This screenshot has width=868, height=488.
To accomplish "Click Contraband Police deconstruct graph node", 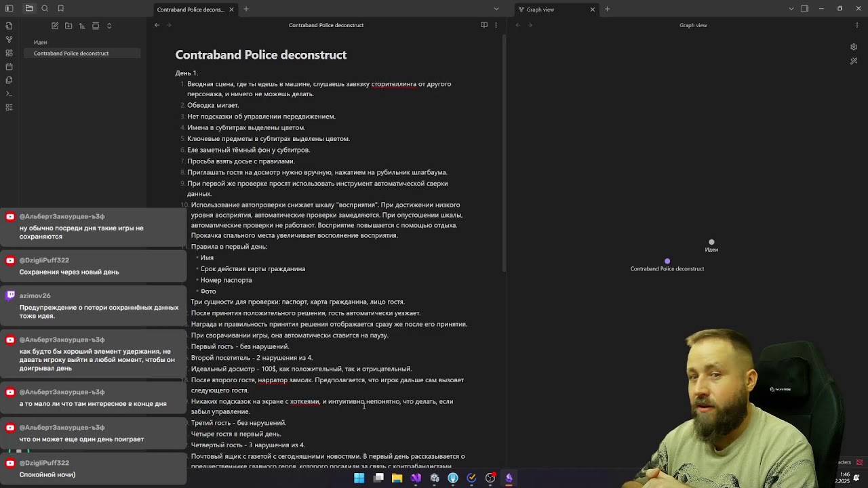I will click(667, 261).
